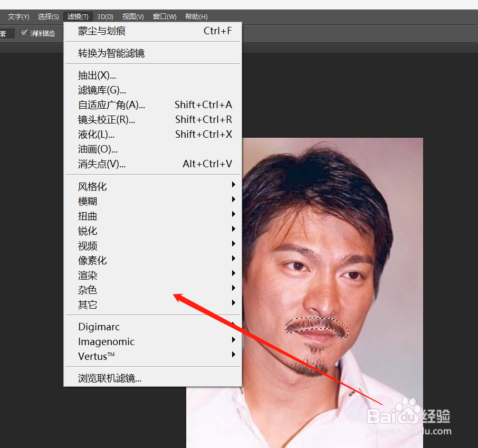Open 液化(L)... liquify filter

tap(152, 134)
